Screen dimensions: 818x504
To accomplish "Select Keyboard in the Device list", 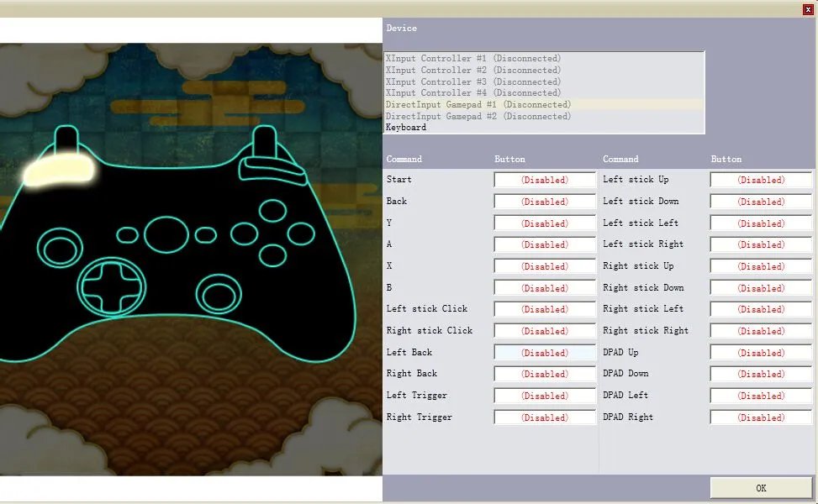I will pos(406,128).
